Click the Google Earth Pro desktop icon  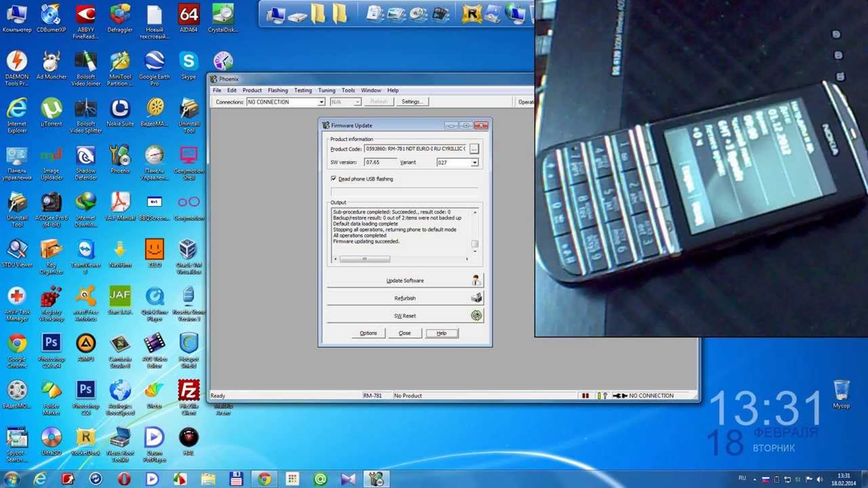[x=154, y=68]
